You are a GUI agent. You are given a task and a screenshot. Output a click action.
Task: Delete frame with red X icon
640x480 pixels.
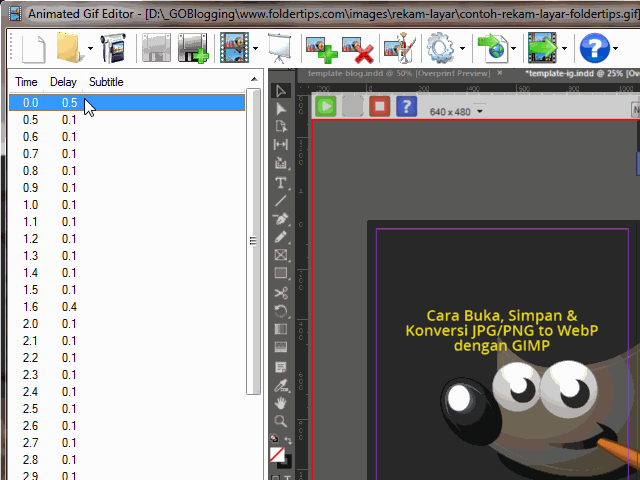358,50
